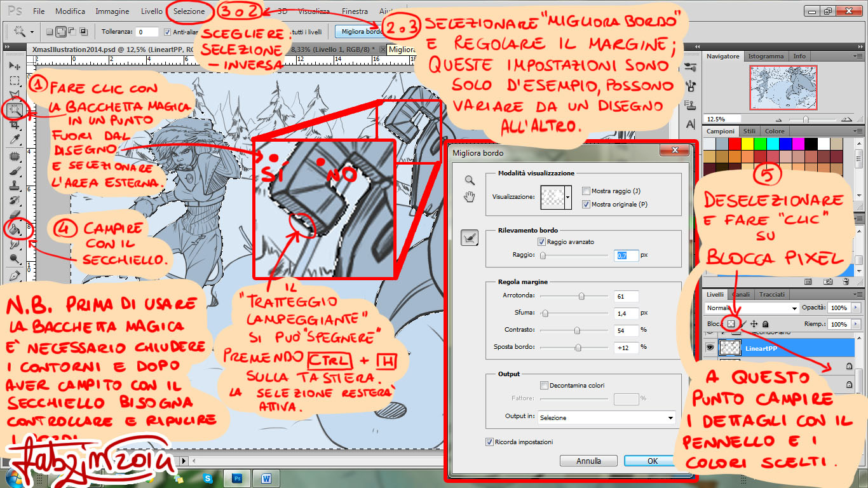Expand the toolbox with double arrow
The image size is (868, 488).
pos(8,48)
